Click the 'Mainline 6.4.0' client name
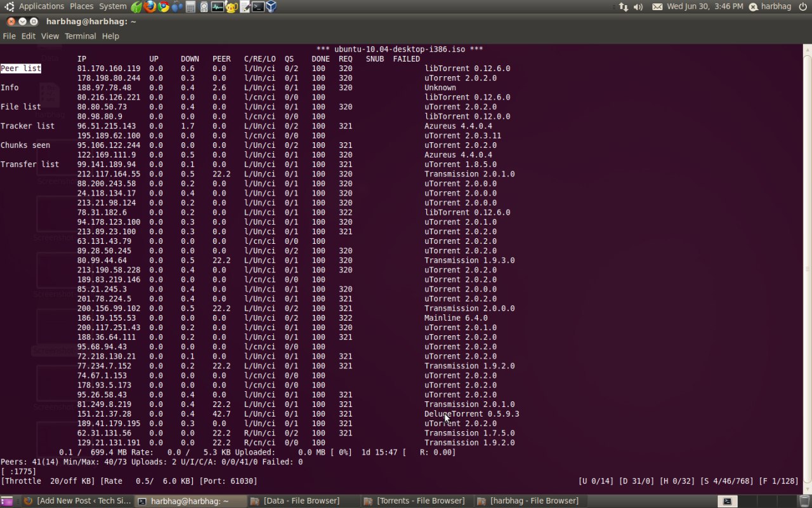The width and height of the screenshot is (812, 508). [456, 318]
